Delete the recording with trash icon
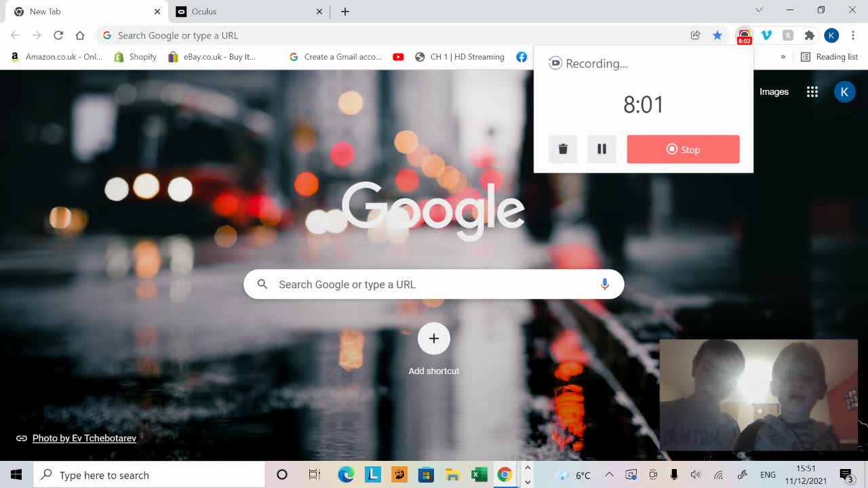The width and height of the screenshot is (868, 488). tap(563, 149)
